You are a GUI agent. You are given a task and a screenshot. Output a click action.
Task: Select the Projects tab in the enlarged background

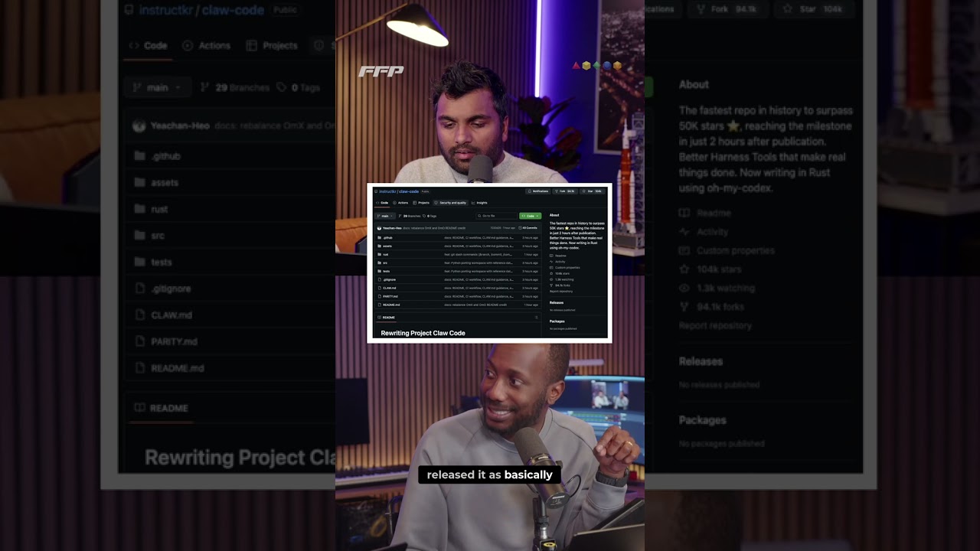point(272,45)
